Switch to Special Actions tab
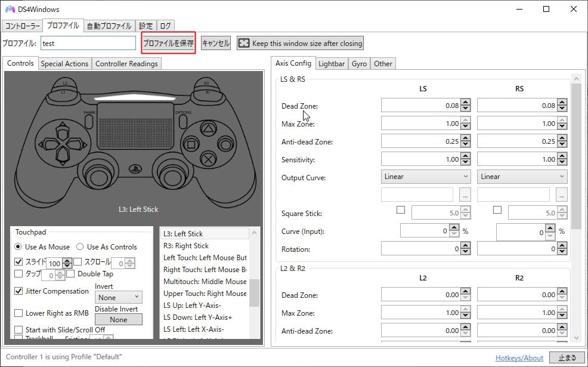Screen dimensions: 588x367 tap(64, 63)
